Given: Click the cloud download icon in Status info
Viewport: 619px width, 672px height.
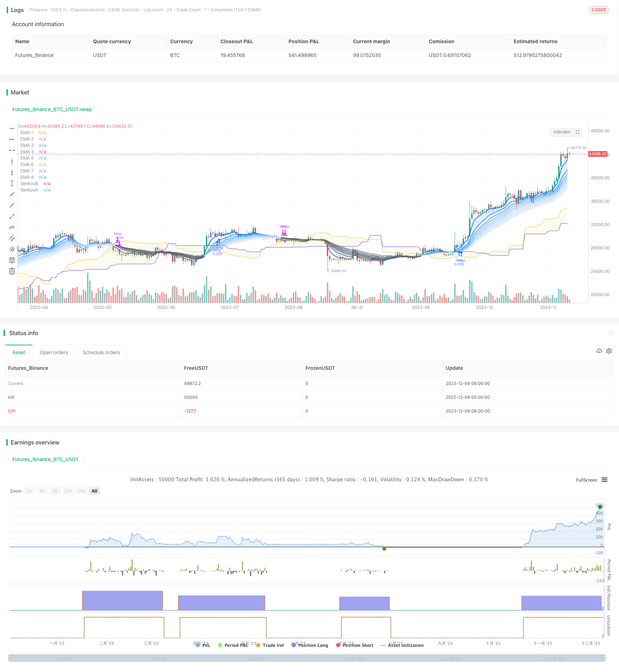Looking at the screenshot, I should click(599, 351).
